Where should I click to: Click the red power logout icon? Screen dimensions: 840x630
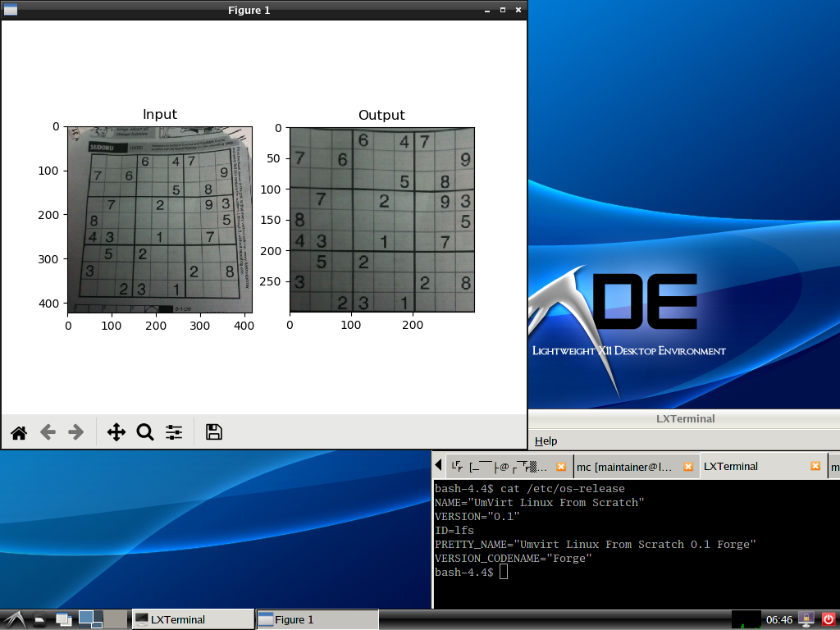pyautogui.click(x=828, y=619)
